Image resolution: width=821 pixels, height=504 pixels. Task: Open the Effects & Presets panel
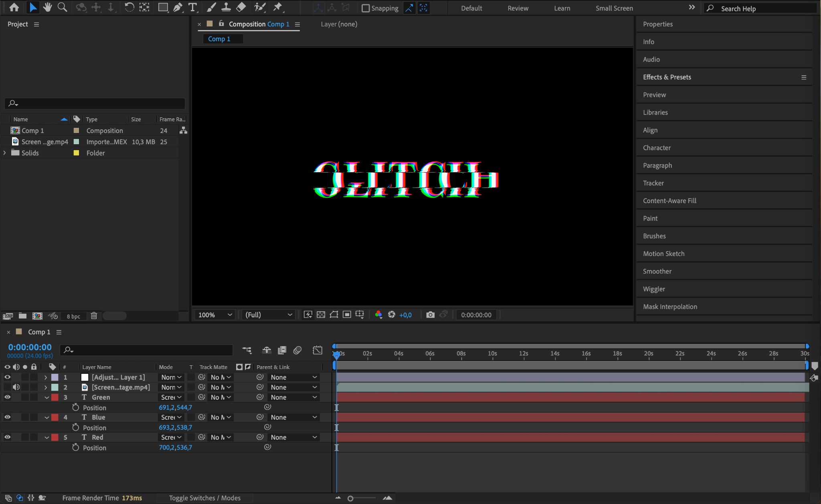pos(667,77)
